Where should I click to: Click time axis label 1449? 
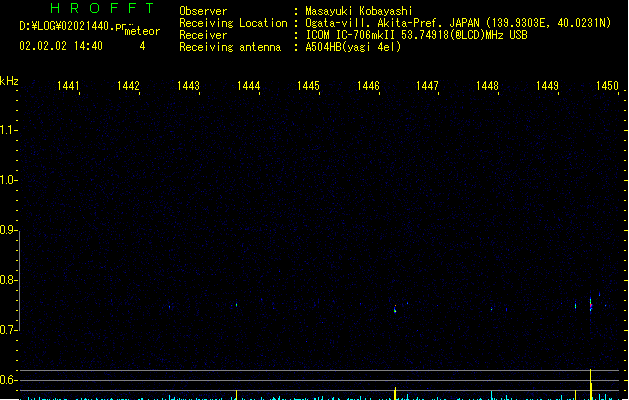point(547,86)
